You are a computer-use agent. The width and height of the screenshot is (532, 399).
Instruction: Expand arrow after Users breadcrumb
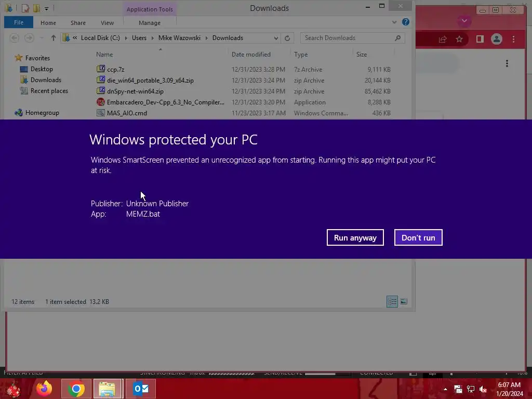(x=152, y=38)
